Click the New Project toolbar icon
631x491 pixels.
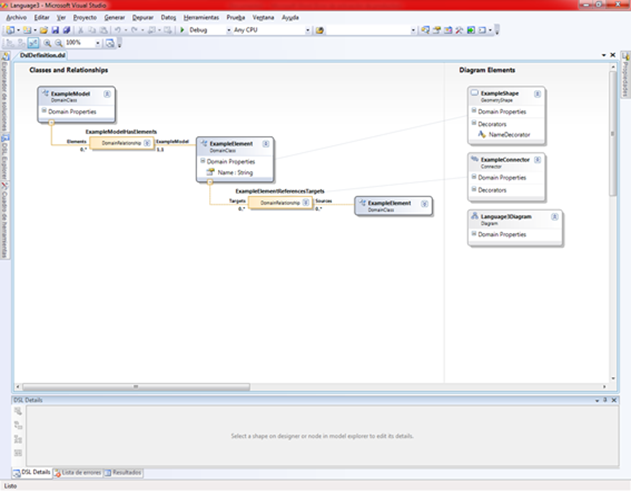click(10, 30)
